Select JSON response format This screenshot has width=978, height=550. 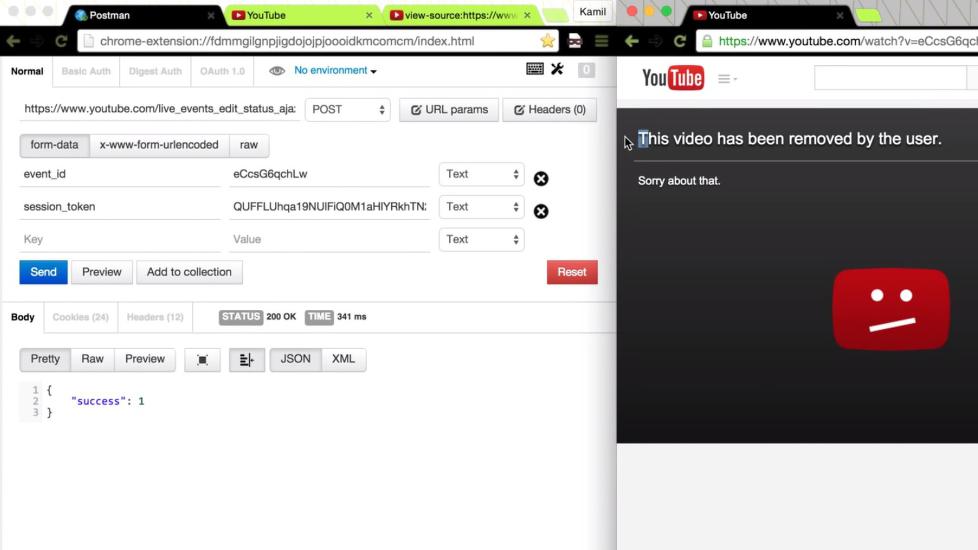click(x=296, y=359)
